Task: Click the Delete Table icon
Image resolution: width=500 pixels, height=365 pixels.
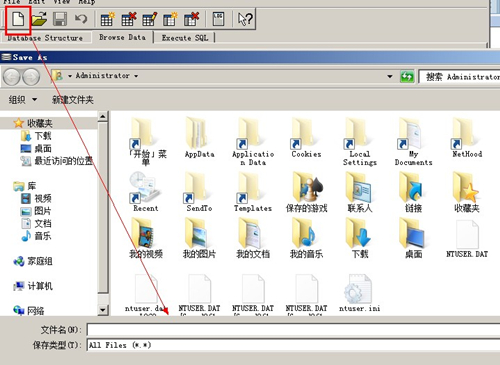Action: (129, 19)
